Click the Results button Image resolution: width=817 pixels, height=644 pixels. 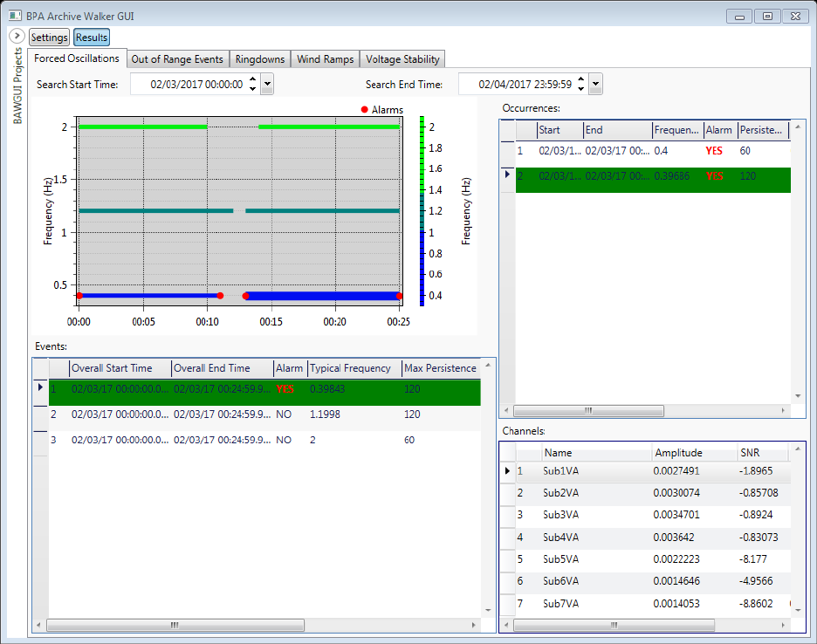click(x=92, y=38)
